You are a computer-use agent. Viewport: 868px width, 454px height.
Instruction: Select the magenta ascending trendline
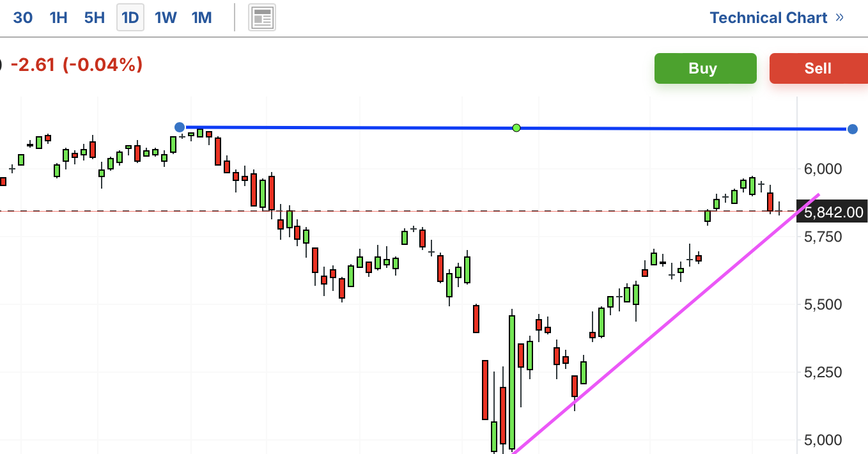pos(665,324)
